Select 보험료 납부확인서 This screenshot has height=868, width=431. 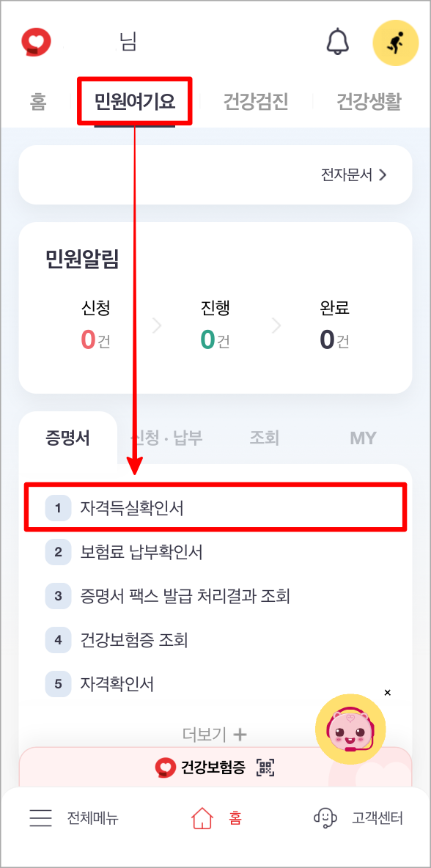139,552
